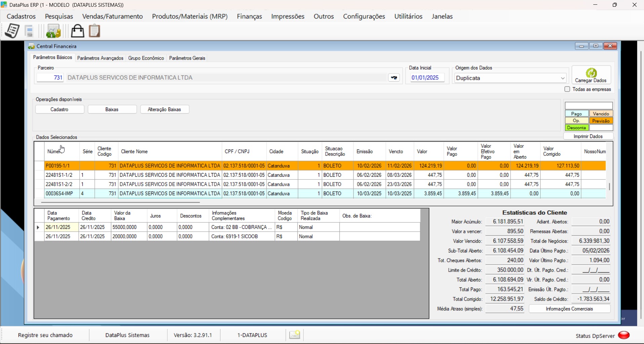Screen dimensions: 644x344
Task: Click the Vencido color legend
Action: (601, 114)
